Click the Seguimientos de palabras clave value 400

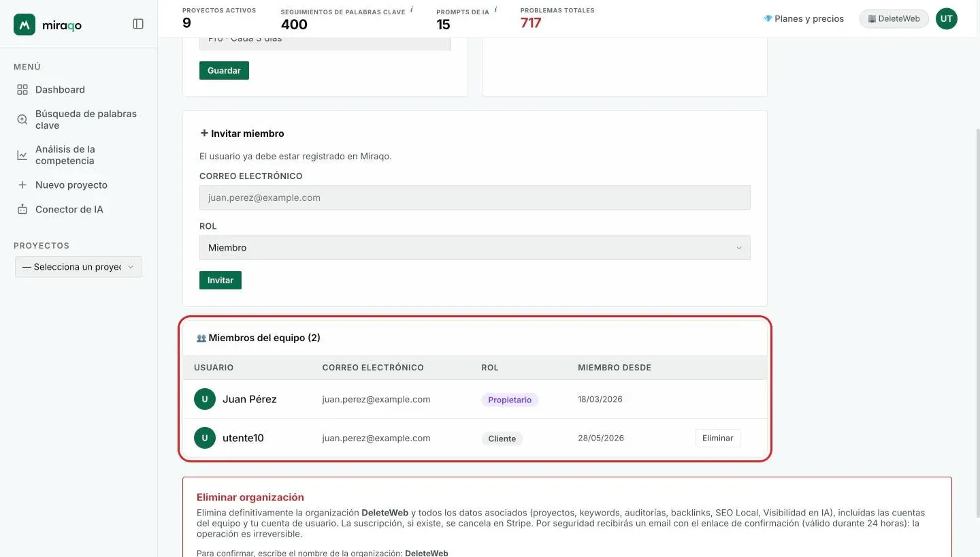[294, 25]
